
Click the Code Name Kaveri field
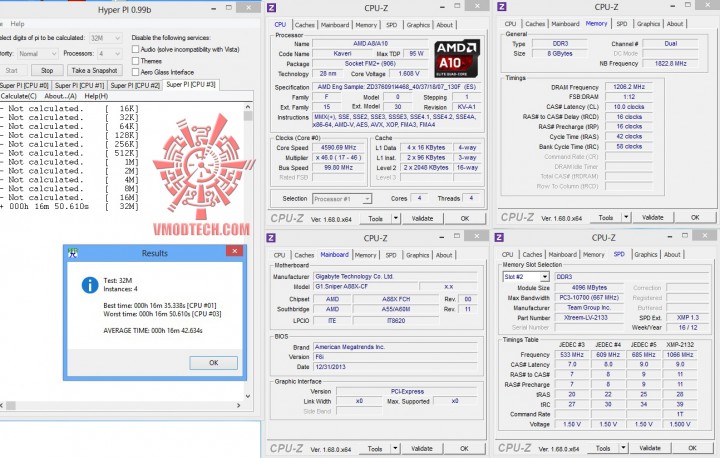[342, 54]
